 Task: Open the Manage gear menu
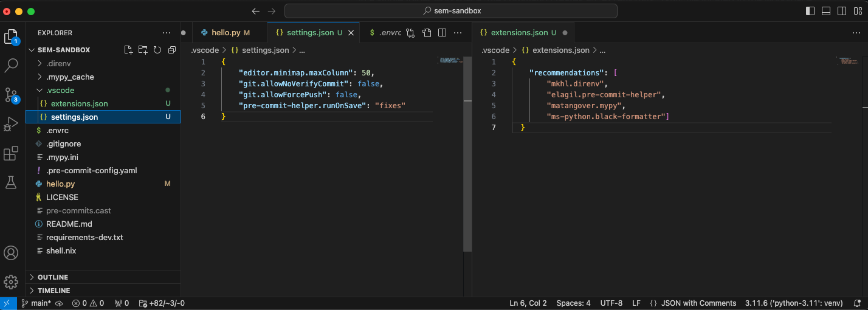tap(11, 281)
